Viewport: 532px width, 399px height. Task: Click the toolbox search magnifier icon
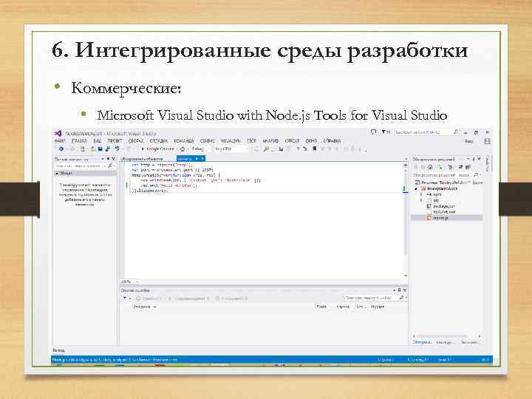[x=110, y=166]
